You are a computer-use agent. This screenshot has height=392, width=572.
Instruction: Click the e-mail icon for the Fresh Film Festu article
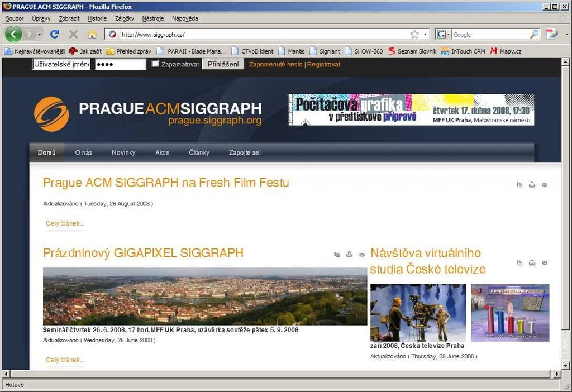(x=545, y=185)
